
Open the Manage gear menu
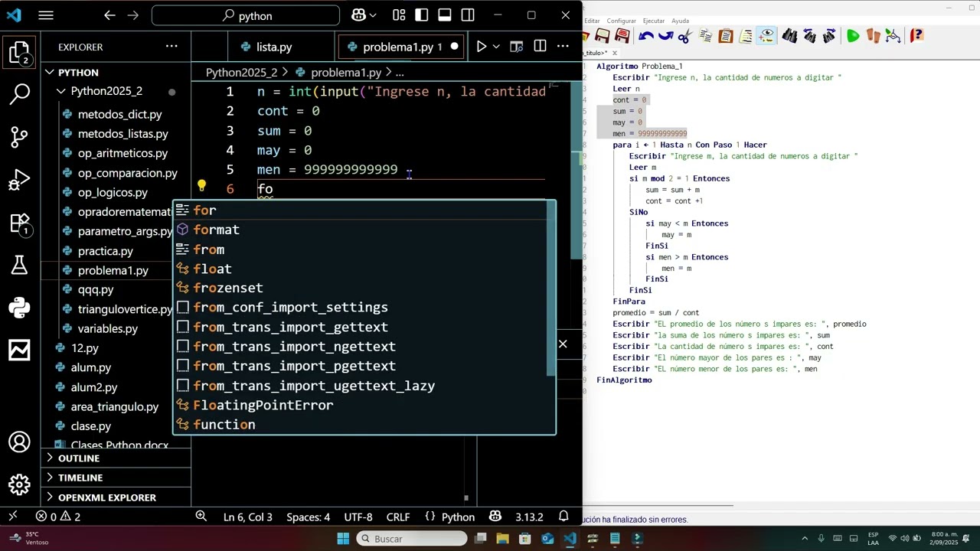pos(19,484)
